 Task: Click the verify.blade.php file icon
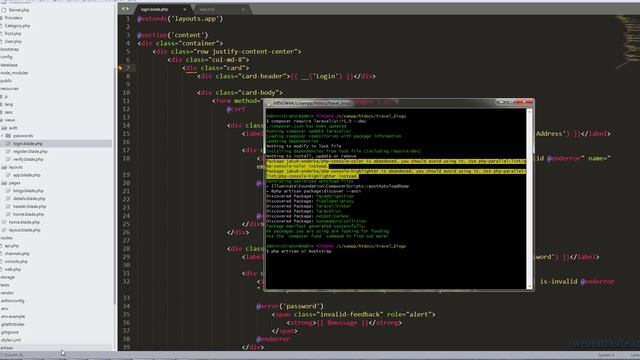(8, 159)
